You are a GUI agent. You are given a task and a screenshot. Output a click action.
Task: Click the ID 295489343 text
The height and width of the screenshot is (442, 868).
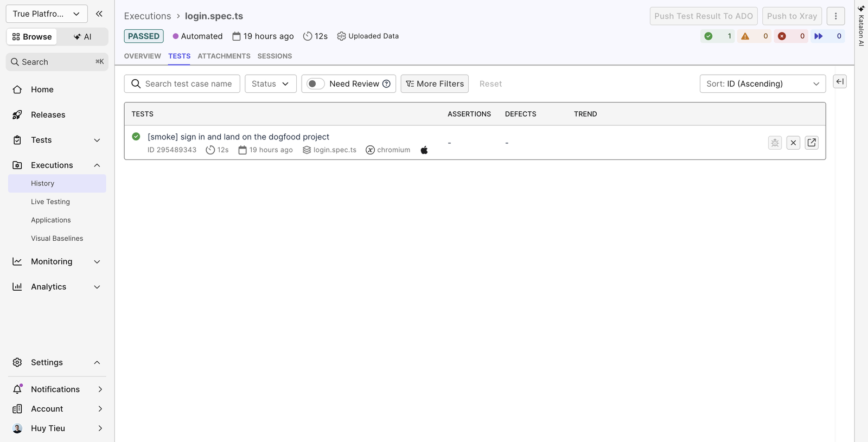[172, 150]
